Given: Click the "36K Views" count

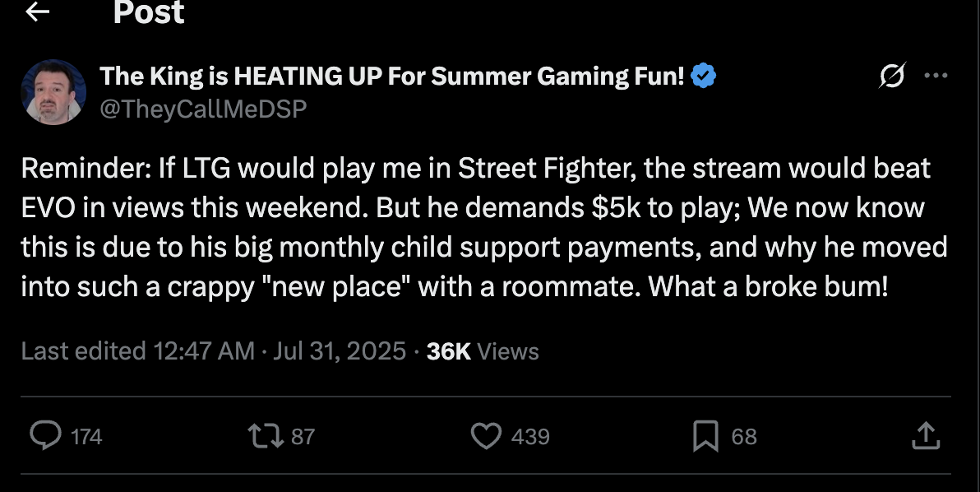Looking at the screenshot, I should [483, 351].
